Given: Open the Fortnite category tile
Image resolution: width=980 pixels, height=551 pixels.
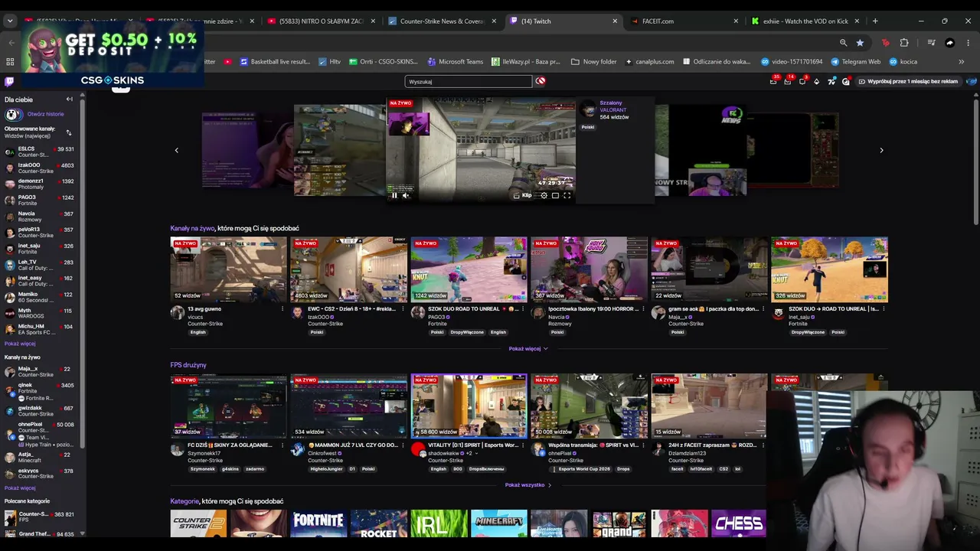Looking at the screenshot, I should [318, 523].
